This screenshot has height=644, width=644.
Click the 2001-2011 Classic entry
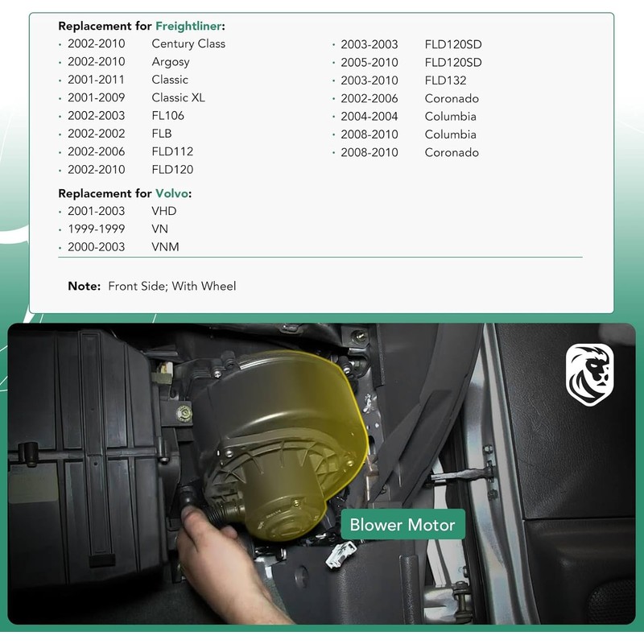[128, 80]
